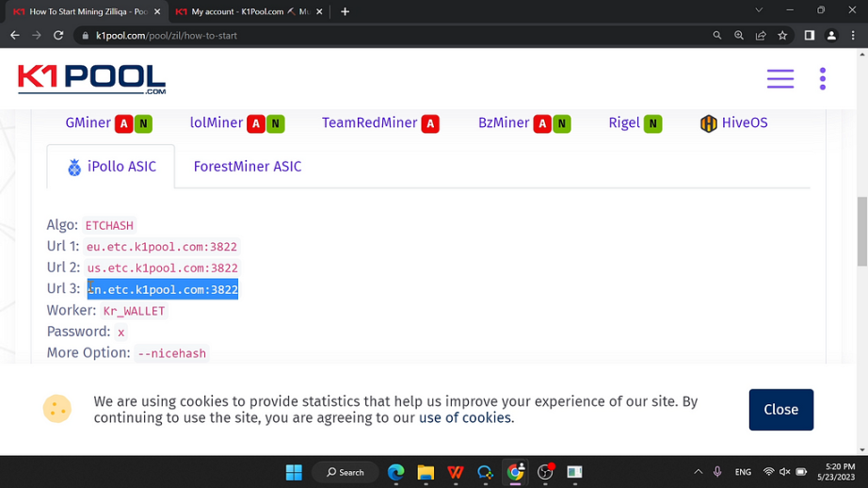Viewport: 868px width, 488px height.
Task: Open Chrome customize menu dots
Action: pyautogui.click(x=853, y=36)
